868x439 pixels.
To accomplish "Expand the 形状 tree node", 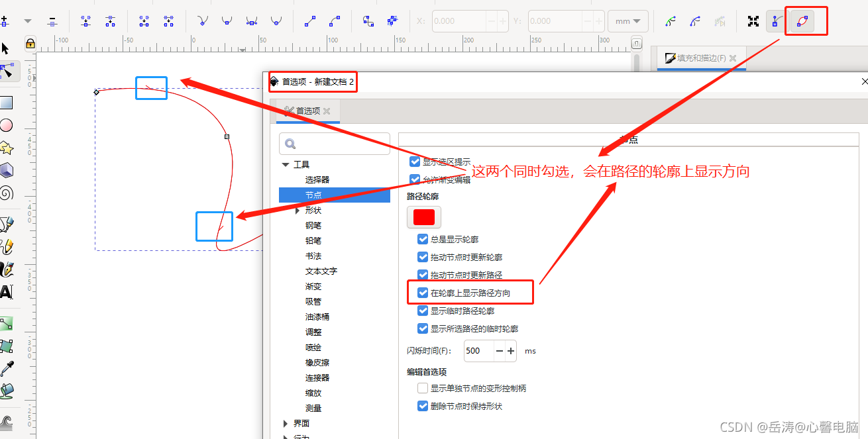I will pos(298,211).
